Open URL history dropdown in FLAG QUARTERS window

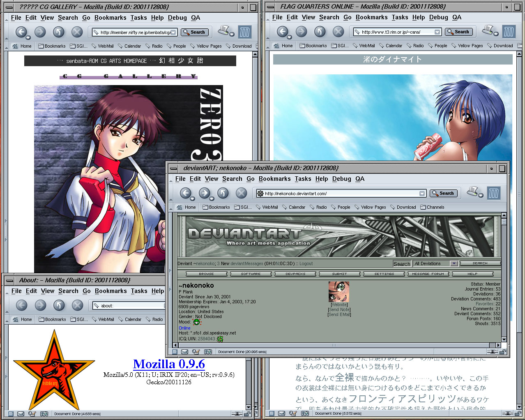[437, 32]
